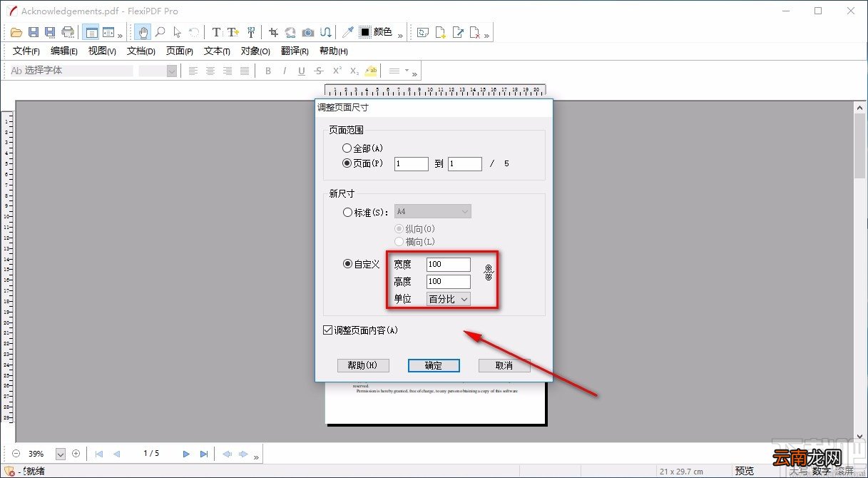Click the extract page icon
The height and width of the screenshot is (478, 868).
click(x=458, y=32)
